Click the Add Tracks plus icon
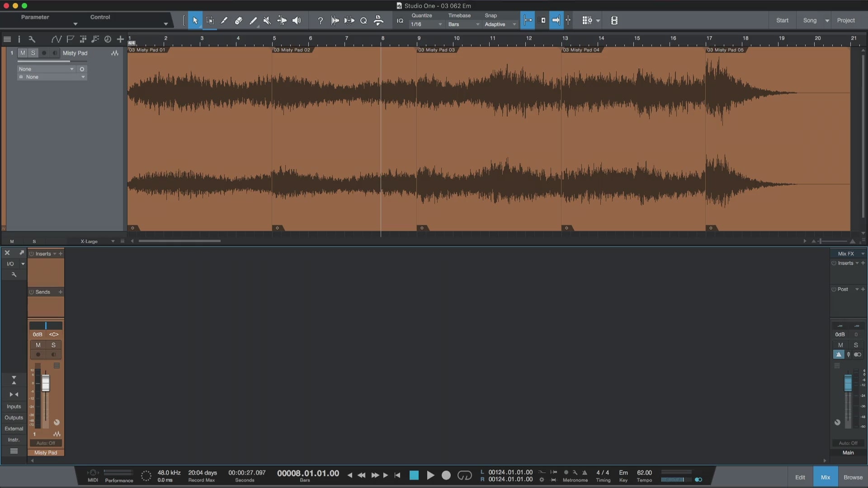Image resolution: width=868 pixels, height=488 pixels. tap(120, 39)
